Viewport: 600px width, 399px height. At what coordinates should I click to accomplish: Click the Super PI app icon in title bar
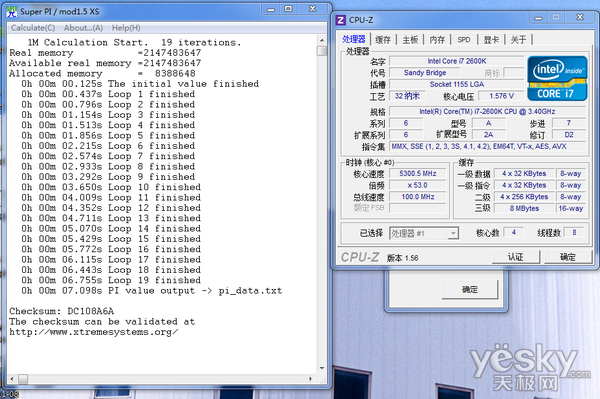(x=12, y=12)
